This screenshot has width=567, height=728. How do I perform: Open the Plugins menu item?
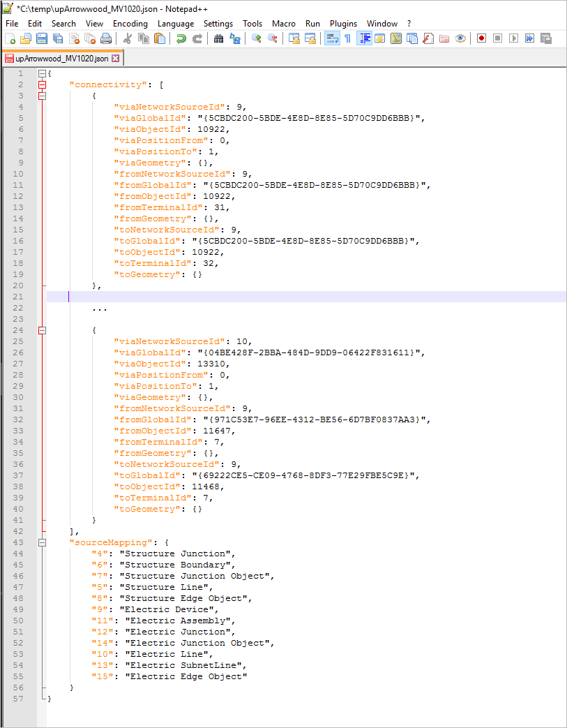click(343, 23)
